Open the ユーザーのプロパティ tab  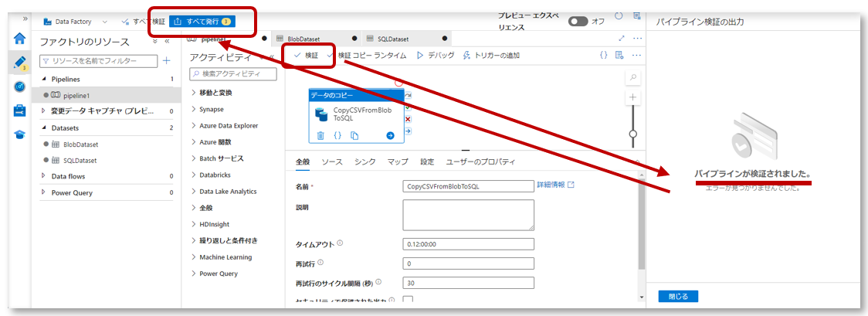tap(480, 161)
